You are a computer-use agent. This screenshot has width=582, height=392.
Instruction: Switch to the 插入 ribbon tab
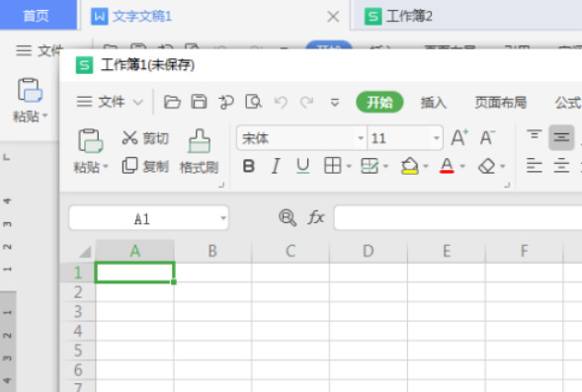click(x=434, y=103)
